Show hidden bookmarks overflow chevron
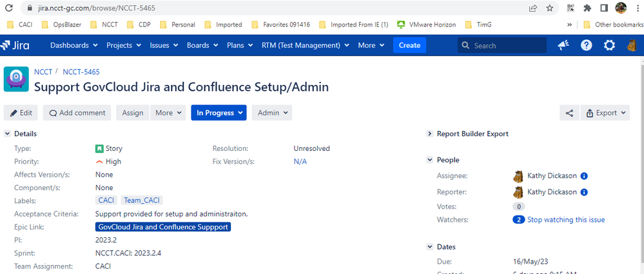The image size is (644, 274). tap(569, 24)
